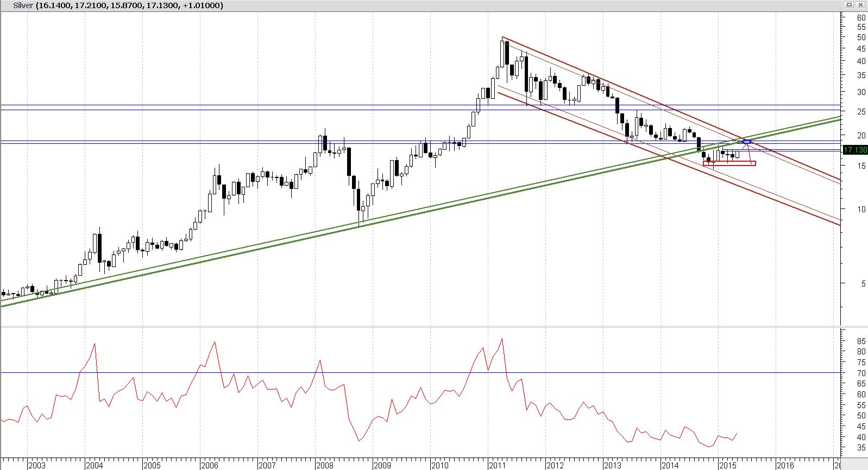Viewport: 868px width, 470px height.
Task: Click the 2006 label on time axis
Action: coord(210,465)
